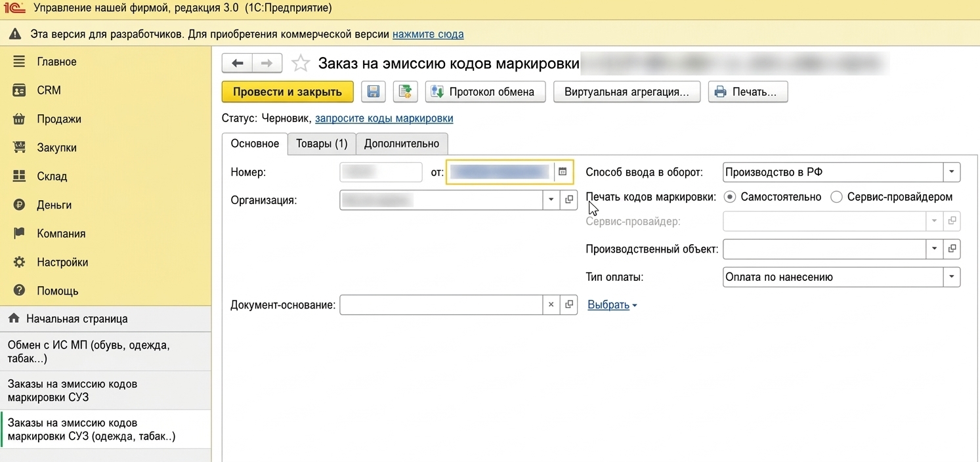Follow the запросите коды маркировки link

coord(384,119)
